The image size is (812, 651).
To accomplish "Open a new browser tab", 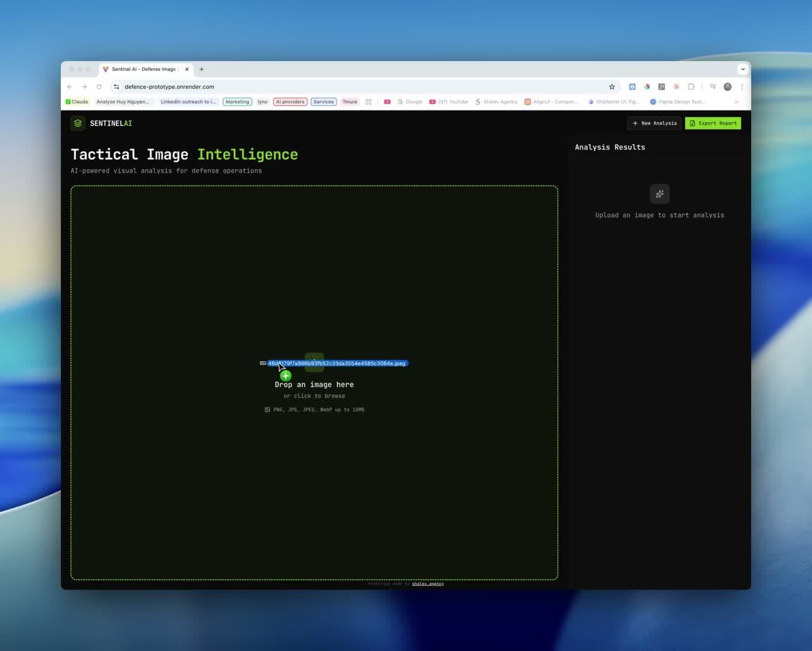I will point(202,69).
